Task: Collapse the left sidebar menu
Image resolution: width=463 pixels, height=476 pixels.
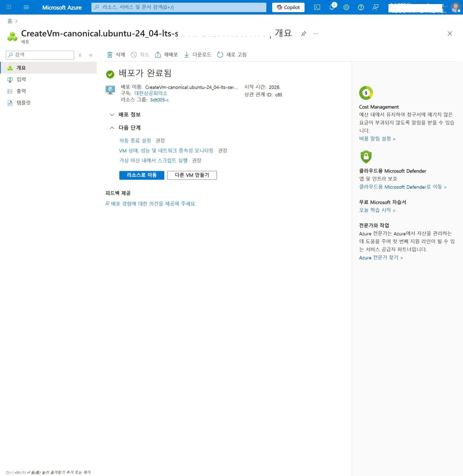Action: (x=91, y=55)
